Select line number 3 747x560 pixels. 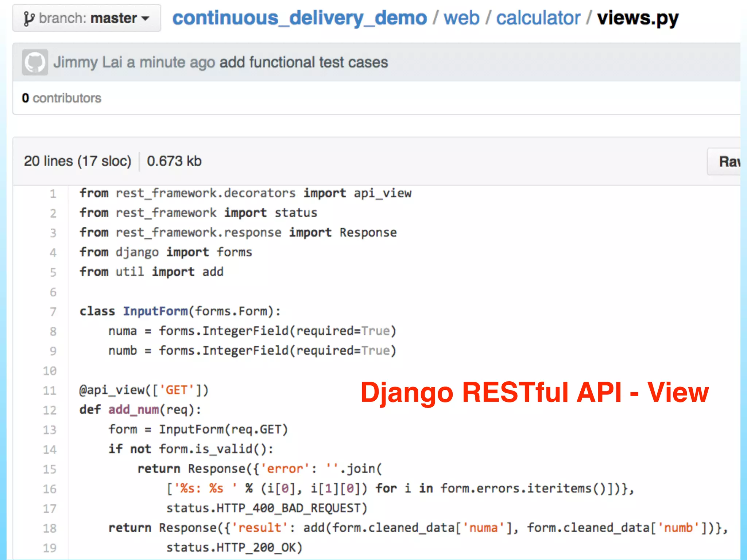(53, 233)
